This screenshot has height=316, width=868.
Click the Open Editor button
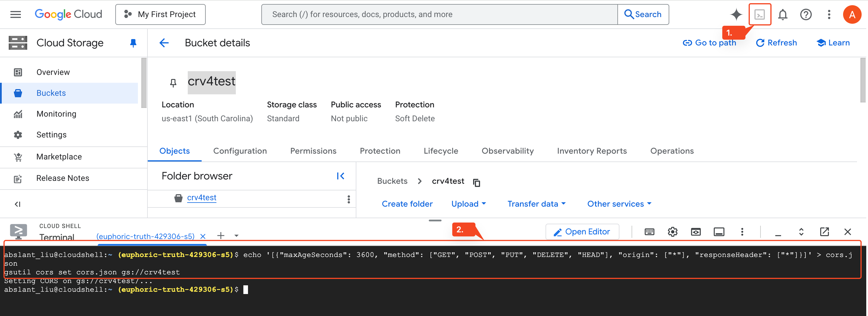click(582, 232)
